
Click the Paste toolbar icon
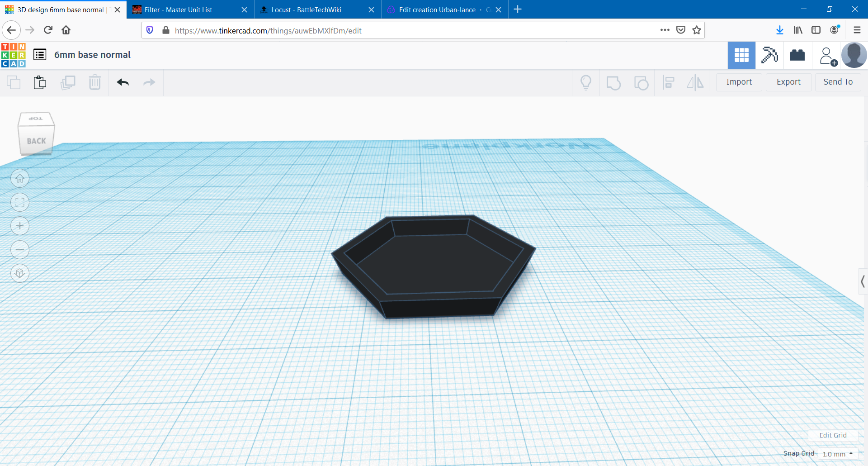[40, 82]
